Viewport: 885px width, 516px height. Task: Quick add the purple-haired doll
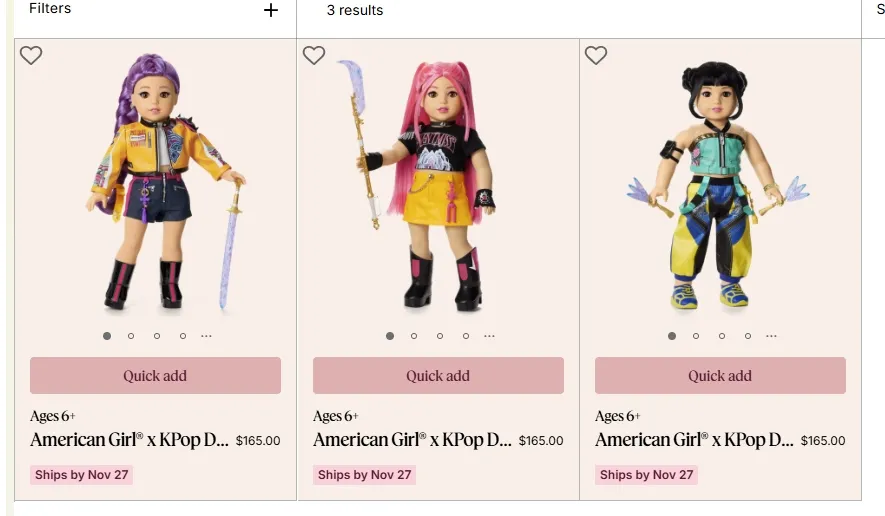pyautogui.click(x=155, y=375)
